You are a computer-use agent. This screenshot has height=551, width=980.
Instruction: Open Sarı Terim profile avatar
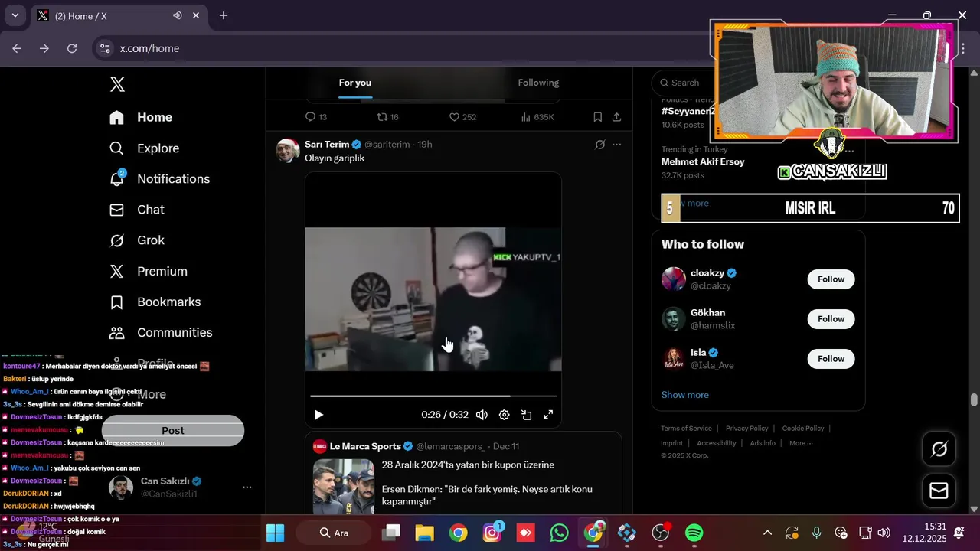(288, 151)
